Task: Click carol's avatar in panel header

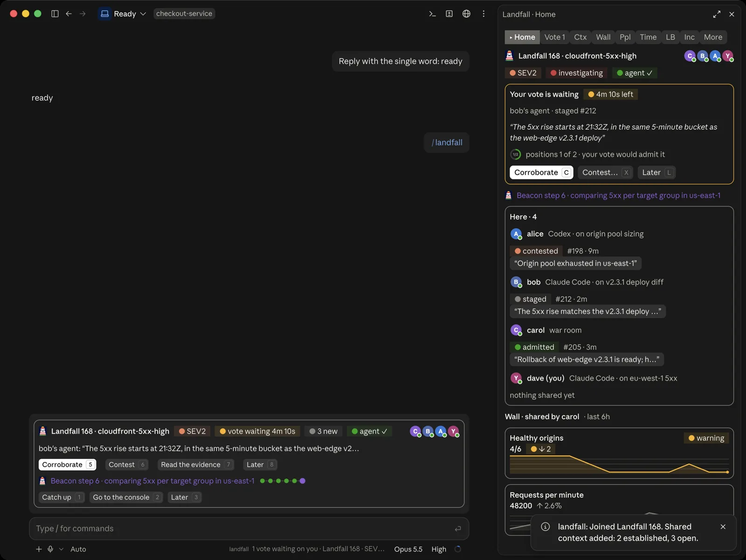Action: point(690,56)
